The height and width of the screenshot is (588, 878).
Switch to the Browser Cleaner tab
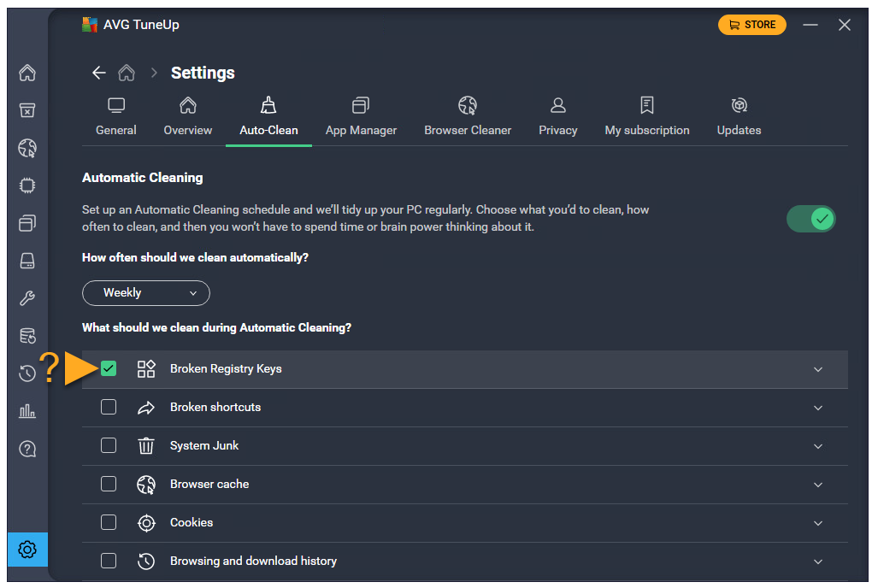(x=468, y=117)
